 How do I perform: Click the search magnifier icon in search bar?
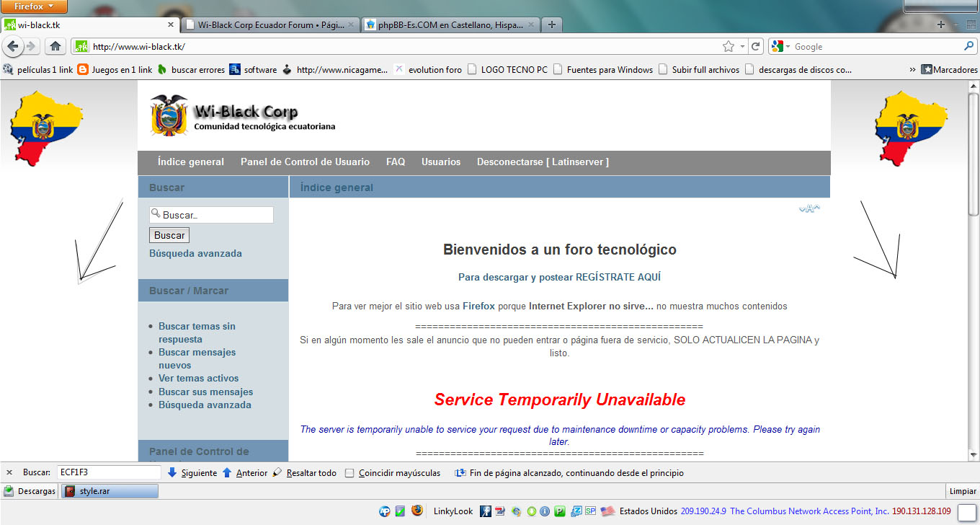[x=969, y=46]
